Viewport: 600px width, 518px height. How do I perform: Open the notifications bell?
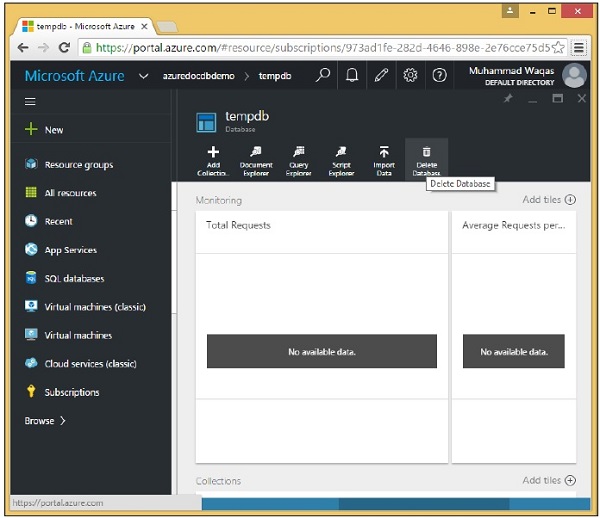tap(352, 75)
